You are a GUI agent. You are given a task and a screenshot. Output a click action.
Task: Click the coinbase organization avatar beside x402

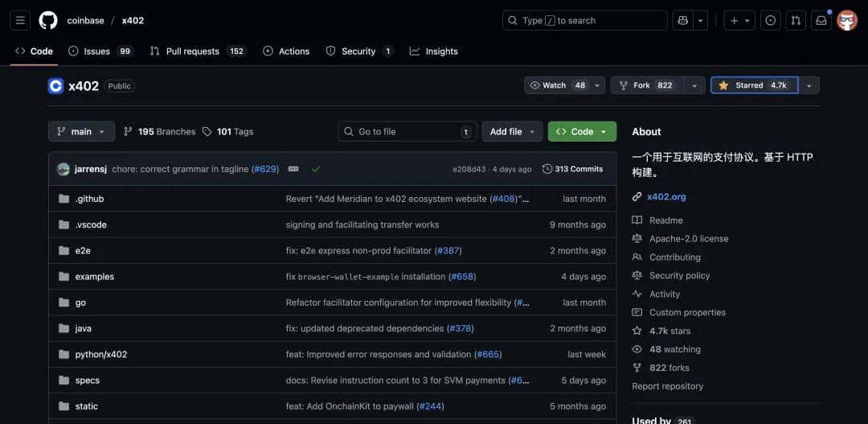pos(56,86)
